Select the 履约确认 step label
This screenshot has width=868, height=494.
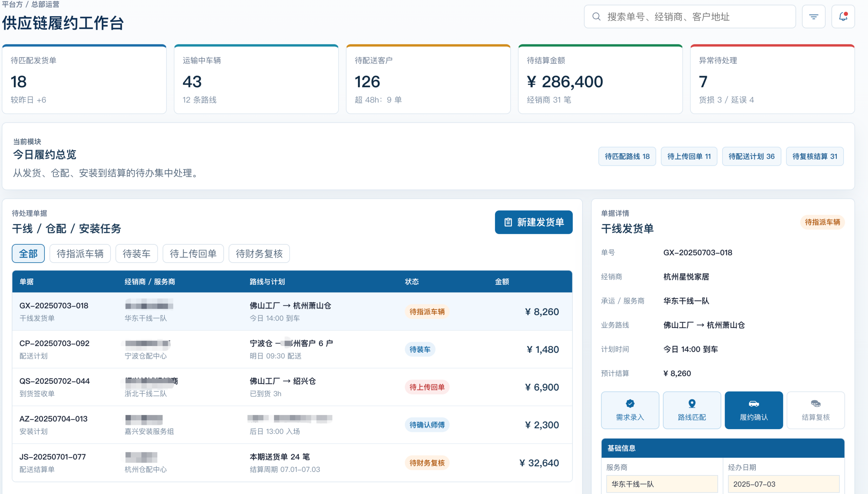[754, 417]
